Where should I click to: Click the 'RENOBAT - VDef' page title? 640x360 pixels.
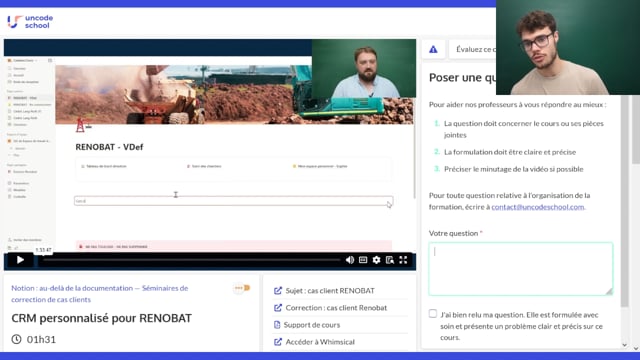tap(109, 147)
